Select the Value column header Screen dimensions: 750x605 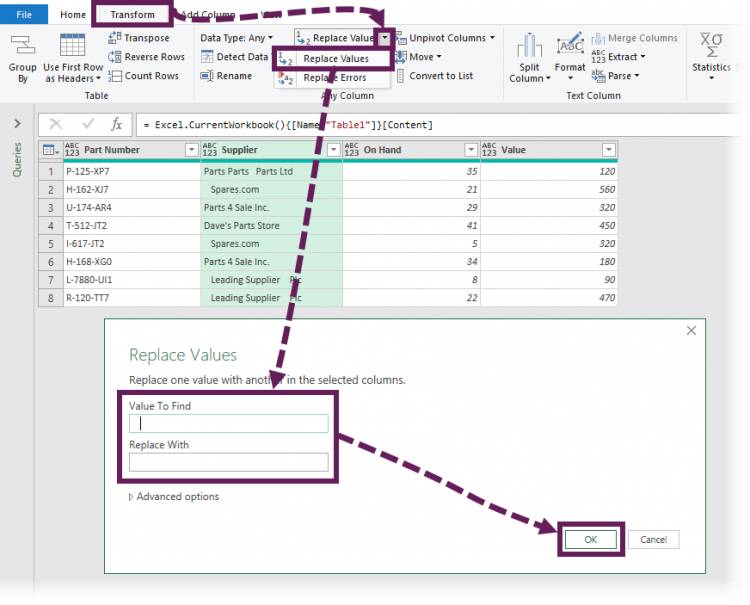tap(549, 150)
